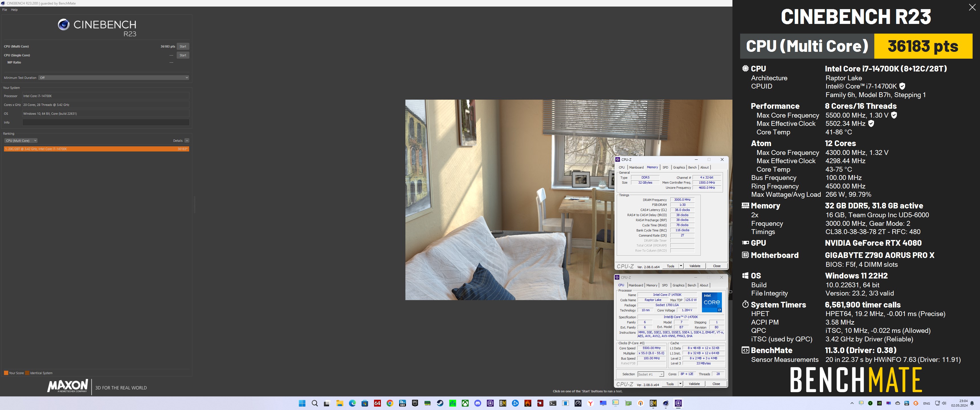Open the Xbox app taskbar icon
The height and width of the screenshot is (410, 980).
point(465,403)
